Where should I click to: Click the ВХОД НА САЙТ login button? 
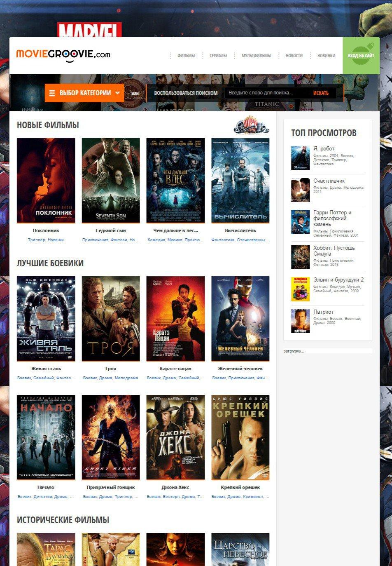pyautogui.click(x=361, y=56)
